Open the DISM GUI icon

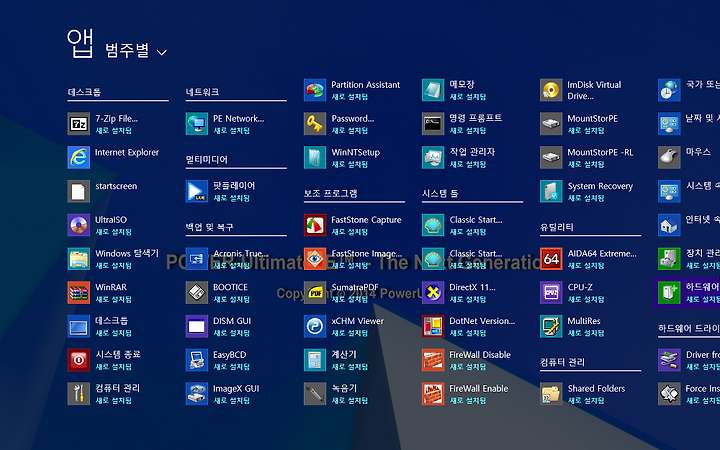[197, 326]
